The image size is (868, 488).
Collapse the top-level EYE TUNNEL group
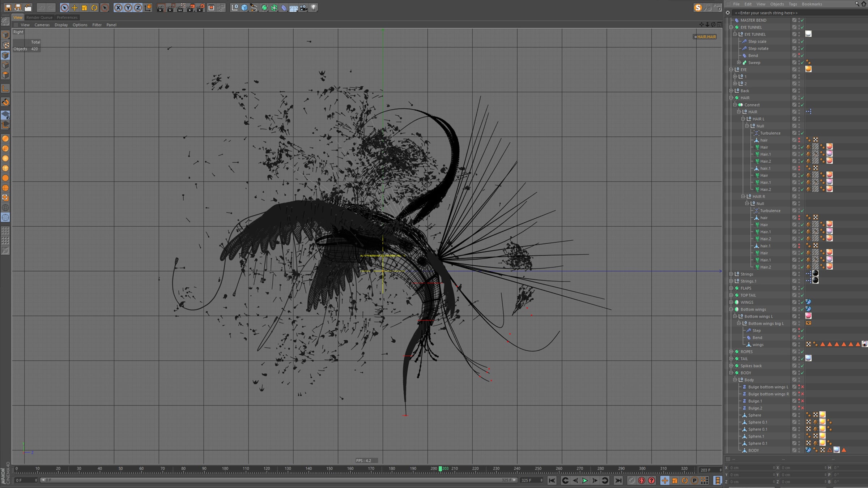pos(731,27)
